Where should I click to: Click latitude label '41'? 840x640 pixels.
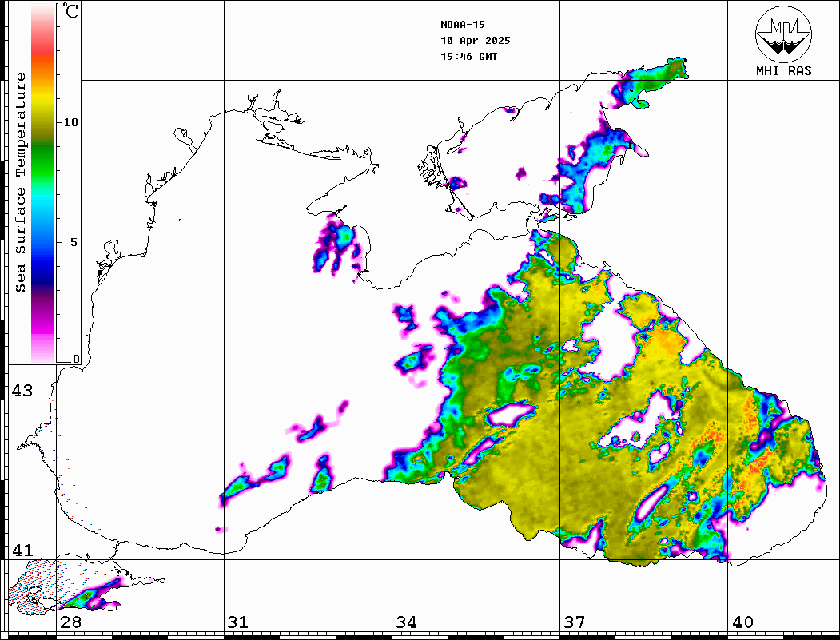22,551
